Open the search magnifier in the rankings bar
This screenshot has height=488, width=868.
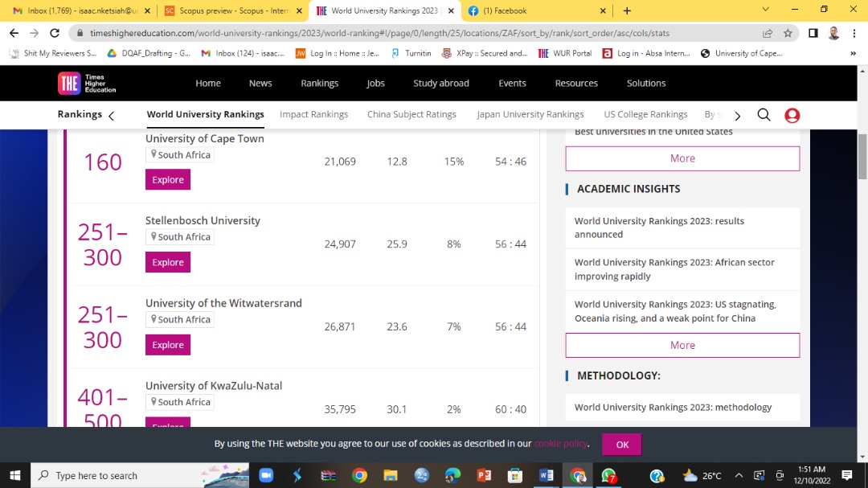point(764,115)
